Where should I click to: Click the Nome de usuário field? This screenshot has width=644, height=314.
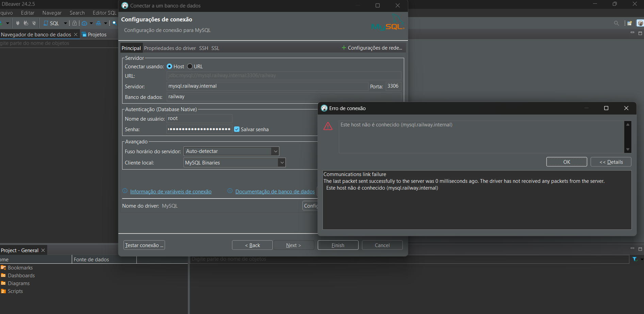199,118
